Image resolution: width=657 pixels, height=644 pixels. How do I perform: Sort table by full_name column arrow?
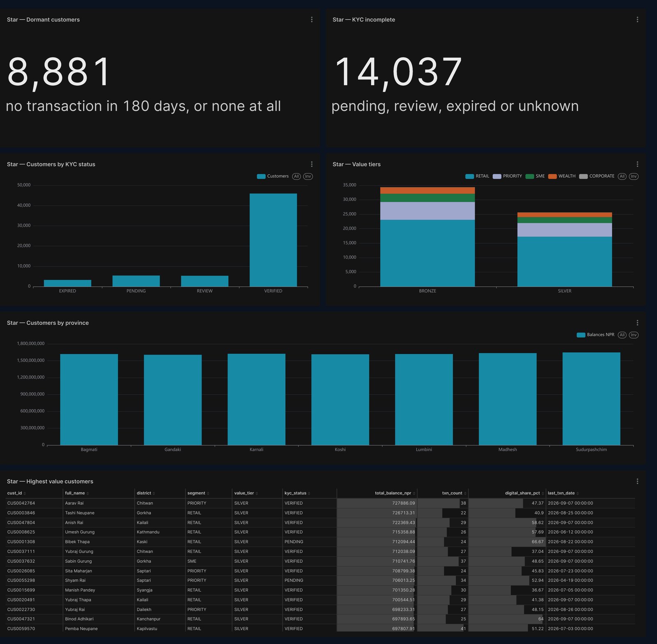(x=88, y=493)
